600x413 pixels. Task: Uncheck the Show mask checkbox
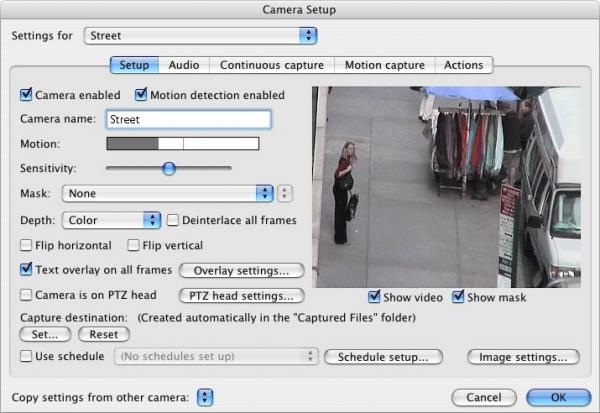[x=458, y=297]
